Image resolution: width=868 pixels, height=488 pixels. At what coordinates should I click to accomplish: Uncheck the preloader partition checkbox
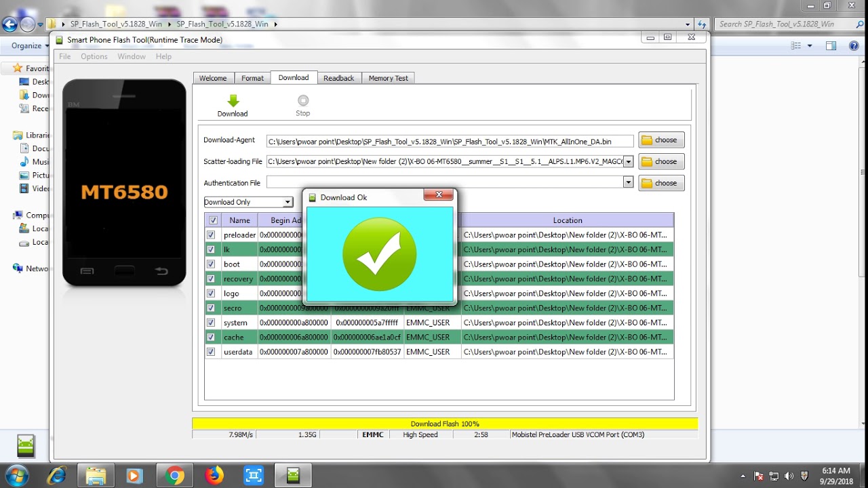point(211,235)
